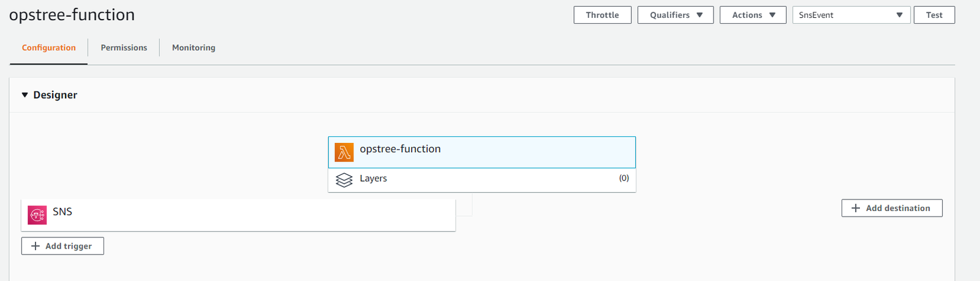Select the SNS trigger box label
Viewport: 980px width, 281px height.
pyautogui.click(x=62, y=212)
